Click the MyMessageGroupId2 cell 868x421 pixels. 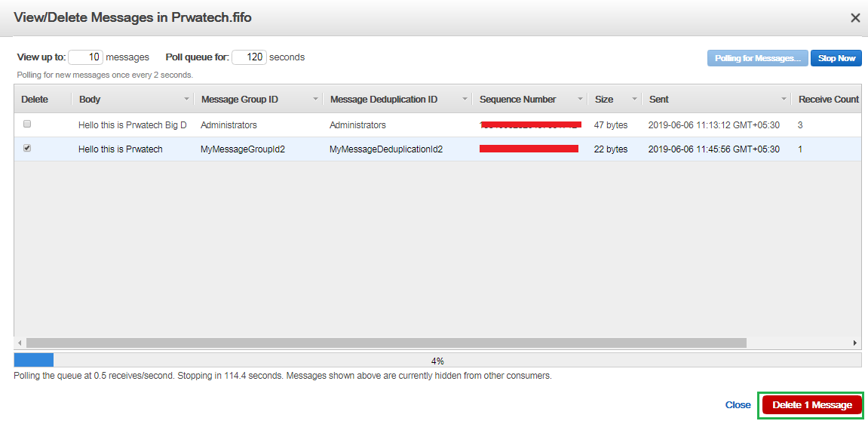243,149
